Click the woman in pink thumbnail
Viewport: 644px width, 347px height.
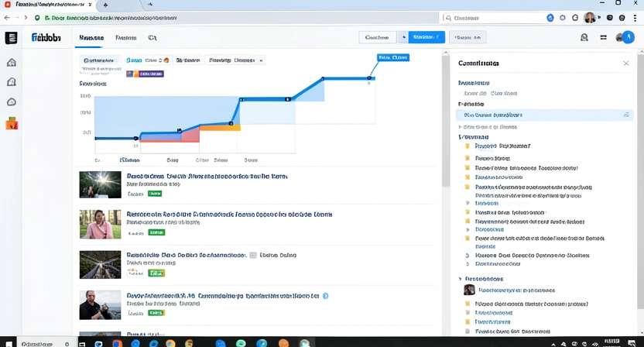tap(100, 225)
